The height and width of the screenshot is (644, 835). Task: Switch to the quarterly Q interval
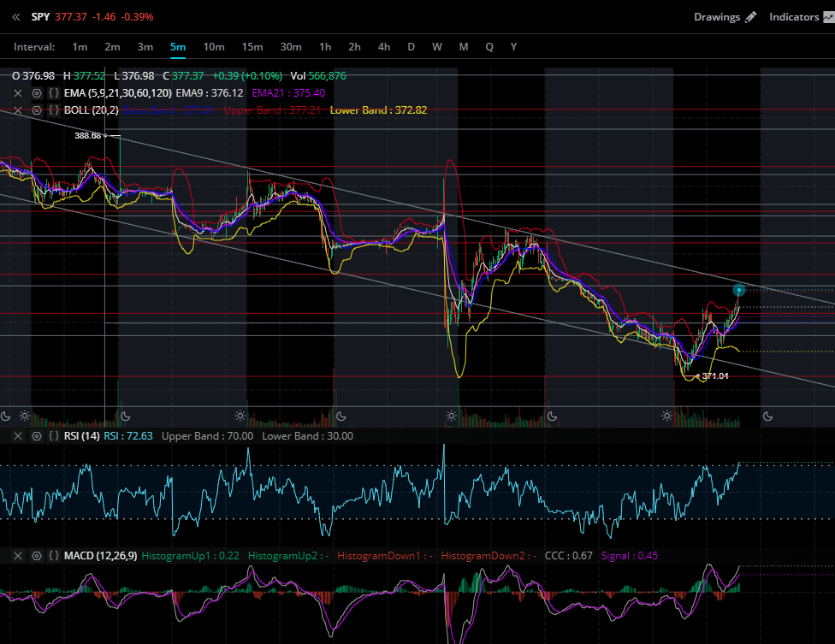(489, 47)
